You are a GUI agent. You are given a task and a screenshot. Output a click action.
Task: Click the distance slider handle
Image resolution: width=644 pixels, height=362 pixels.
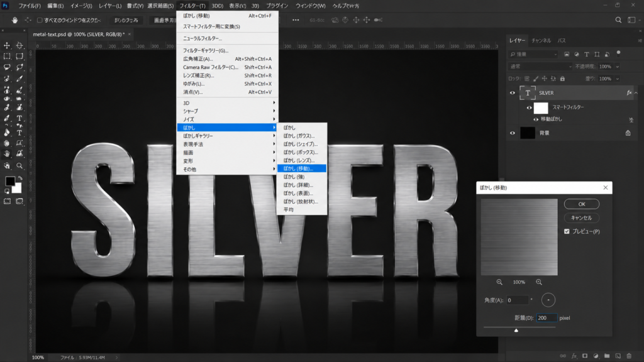[516, 330]
